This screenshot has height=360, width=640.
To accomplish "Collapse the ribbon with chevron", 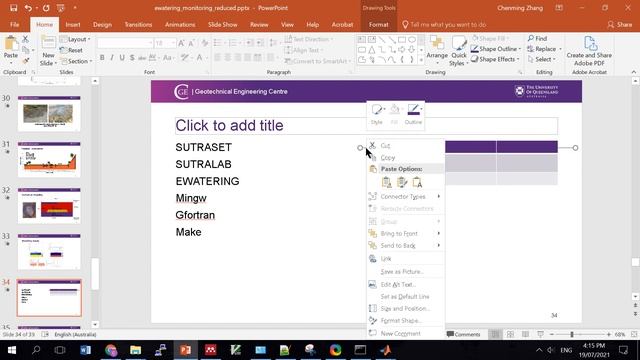I will (633, 72).
